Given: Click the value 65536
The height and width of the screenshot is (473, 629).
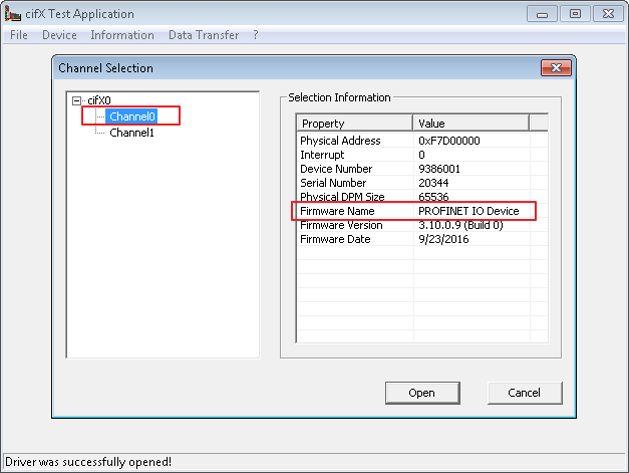Looking at the screenshot, I should (433, 197).
